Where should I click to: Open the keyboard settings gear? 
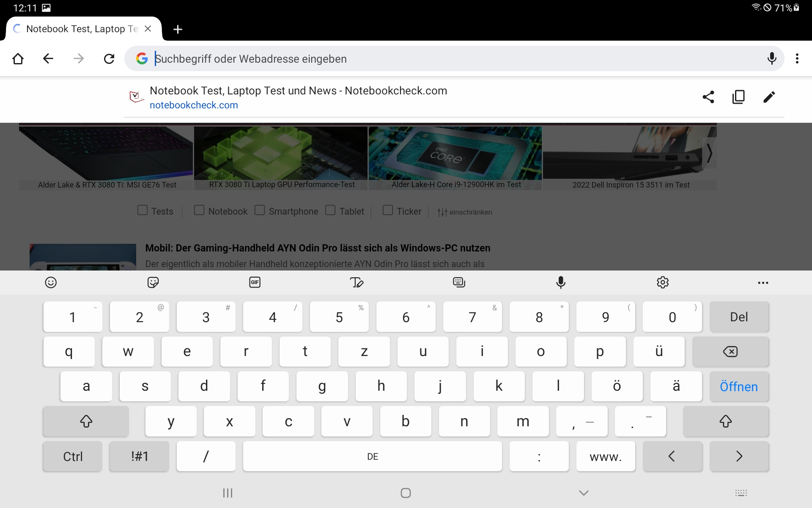click(662, 282)
